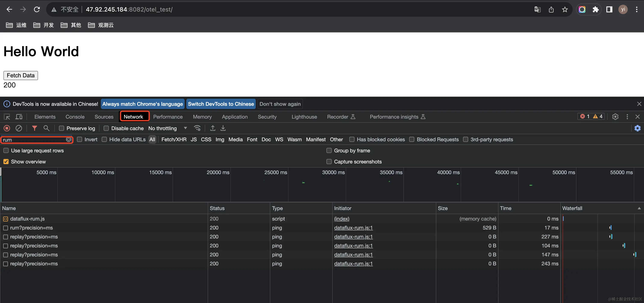Open the errors and warnings counter
644x303 pixels.
pos(591,116)
